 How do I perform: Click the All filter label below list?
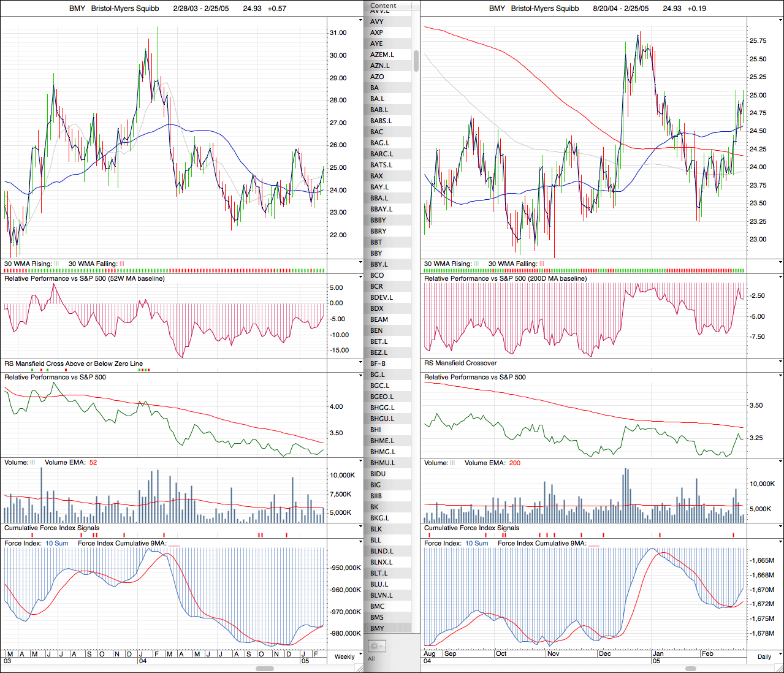[371, 659]
